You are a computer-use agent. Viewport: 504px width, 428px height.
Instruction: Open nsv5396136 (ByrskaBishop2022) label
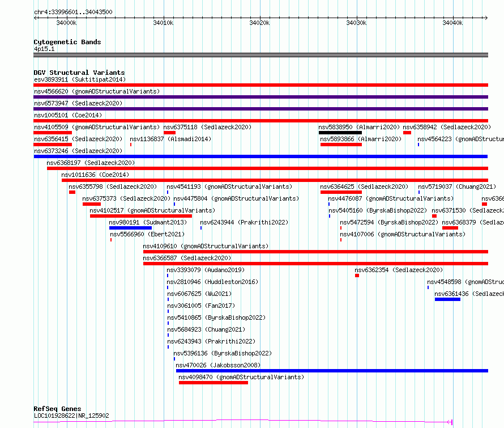(x=223, y=353)
